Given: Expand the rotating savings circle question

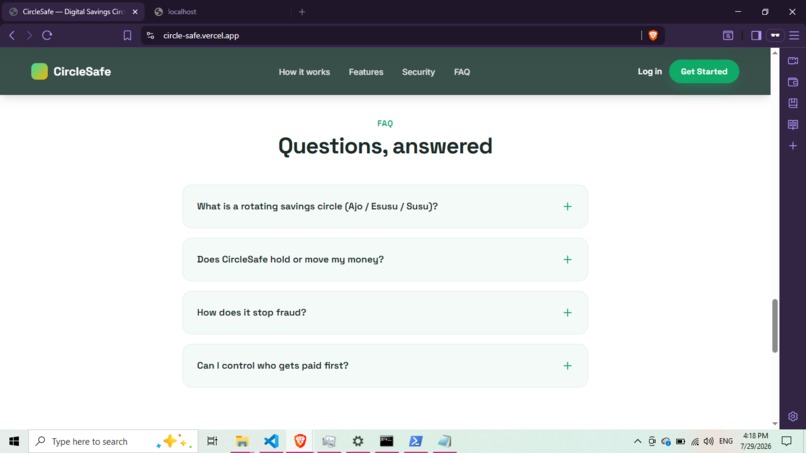Looking at the screenshot, I should (x=385, y=206).
